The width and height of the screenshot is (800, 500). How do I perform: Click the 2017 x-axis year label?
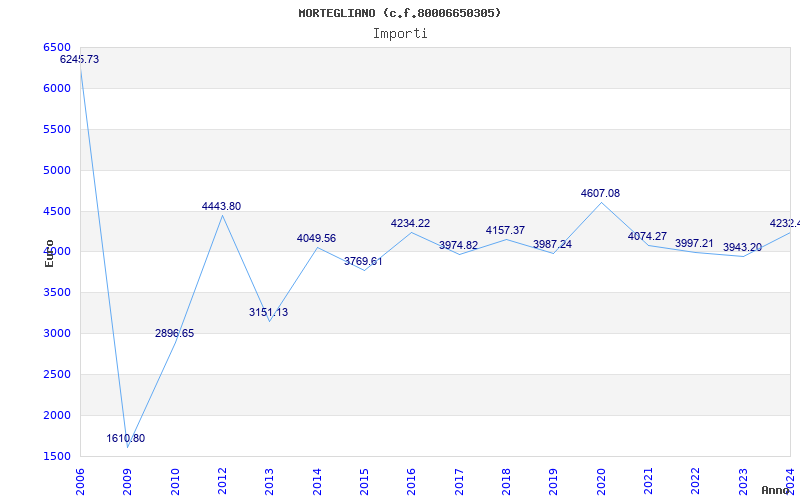tap(459, 482)
